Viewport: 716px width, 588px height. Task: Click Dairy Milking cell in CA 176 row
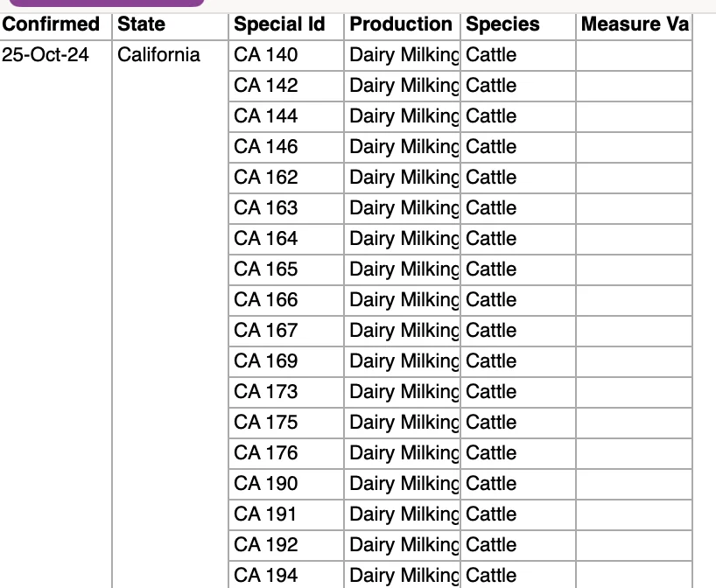(x=402, y=453)
